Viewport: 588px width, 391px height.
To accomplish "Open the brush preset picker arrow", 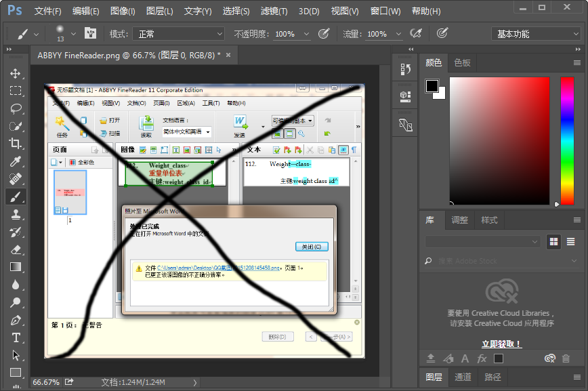I will pyautogui.click(x=73, y=34).
